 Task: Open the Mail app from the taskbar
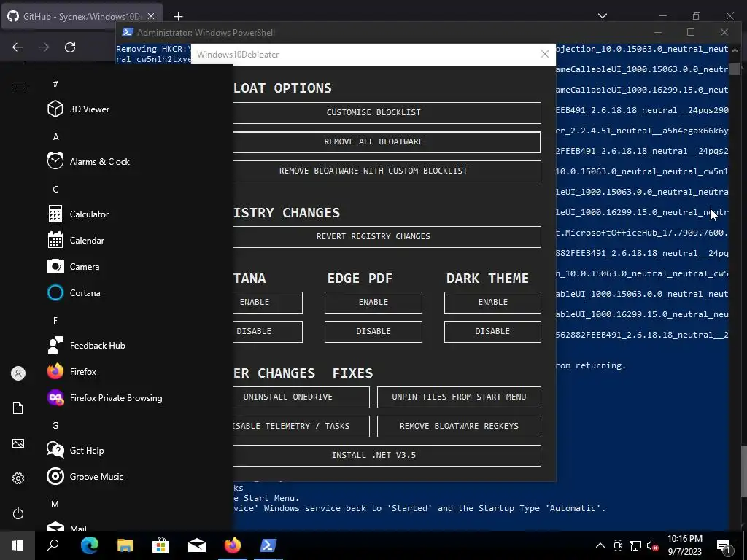[197, 545]
